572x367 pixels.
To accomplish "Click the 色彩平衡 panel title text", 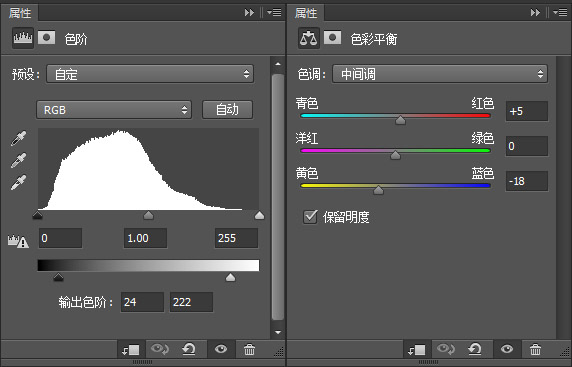I will [374, 39].
